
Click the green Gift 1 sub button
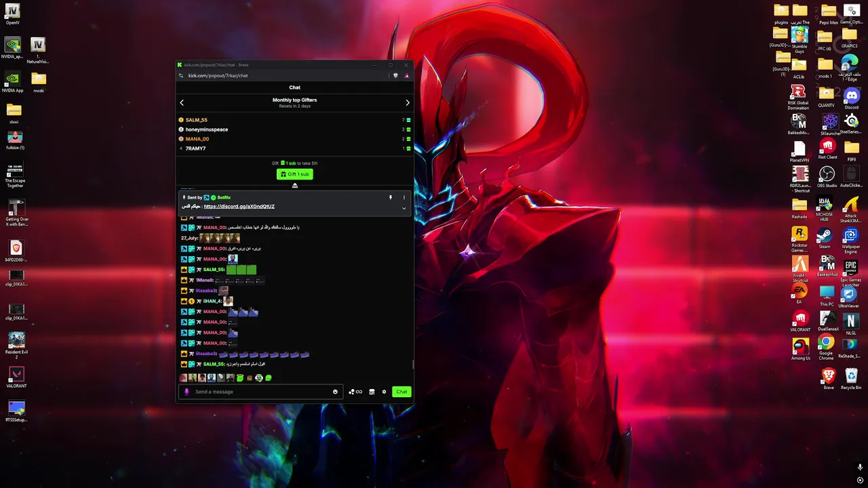[x=294, y=174]
